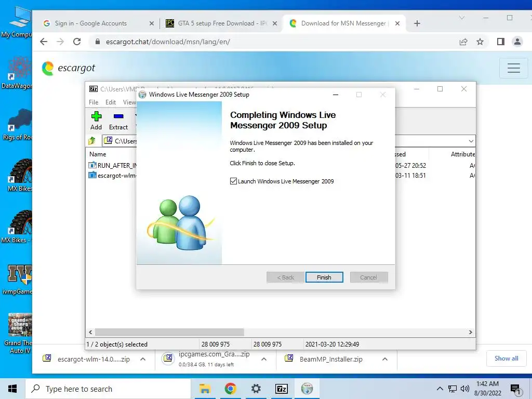Open Chrome tab search chevron

tap(462, 17)
